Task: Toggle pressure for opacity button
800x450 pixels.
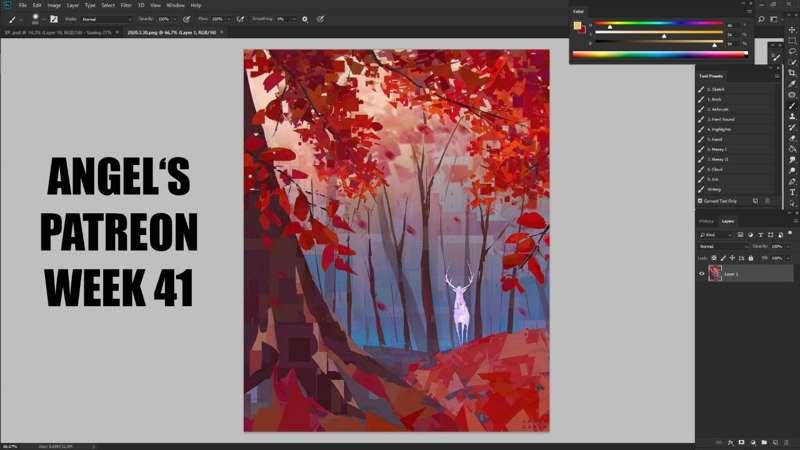Action: coord(187,19)
